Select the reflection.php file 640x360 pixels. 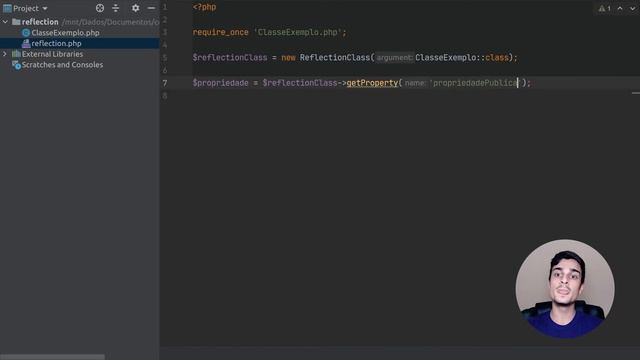click(x=56, y=43)
